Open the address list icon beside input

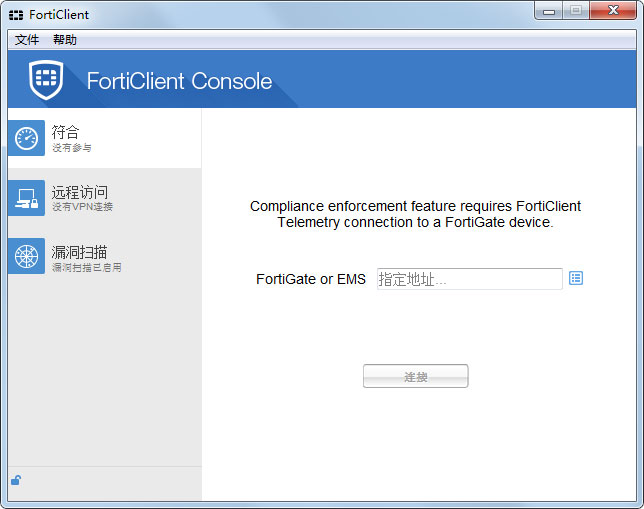(576, 278)
